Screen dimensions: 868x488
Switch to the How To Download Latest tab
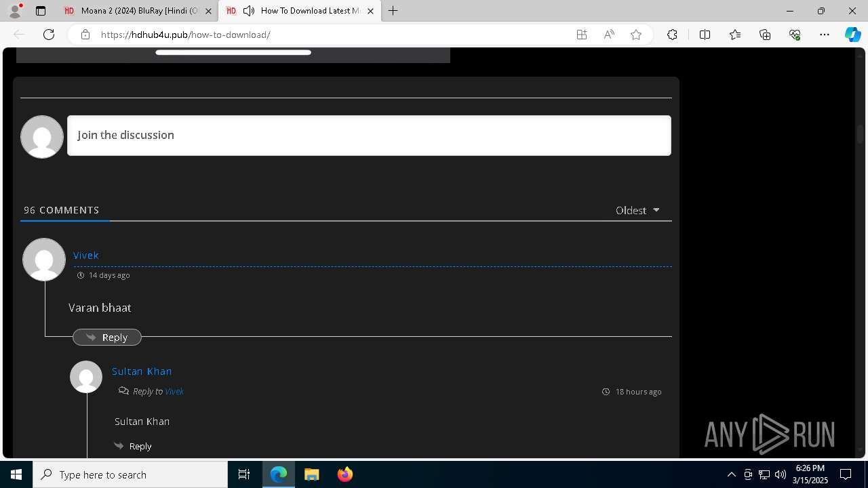298,11
